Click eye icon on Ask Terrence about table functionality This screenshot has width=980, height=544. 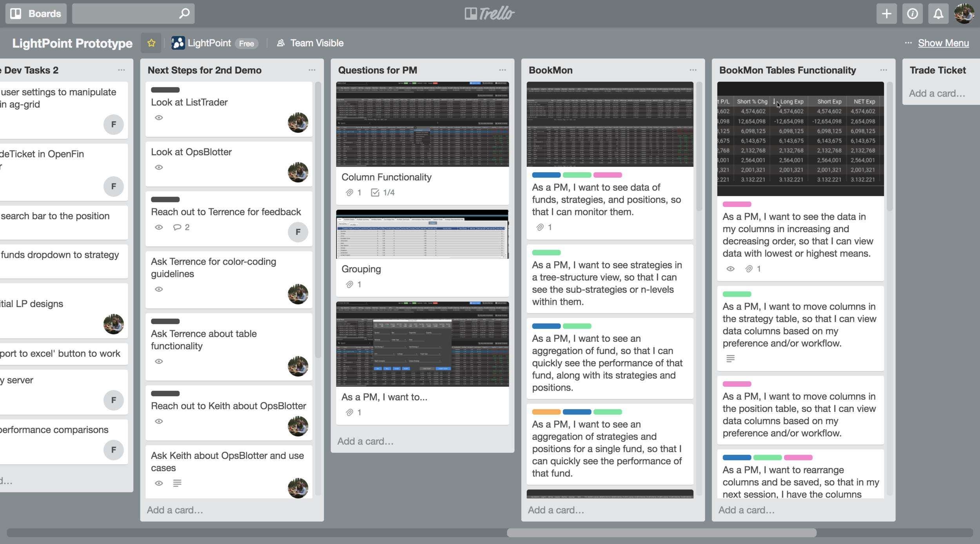[x=159, y=362]
